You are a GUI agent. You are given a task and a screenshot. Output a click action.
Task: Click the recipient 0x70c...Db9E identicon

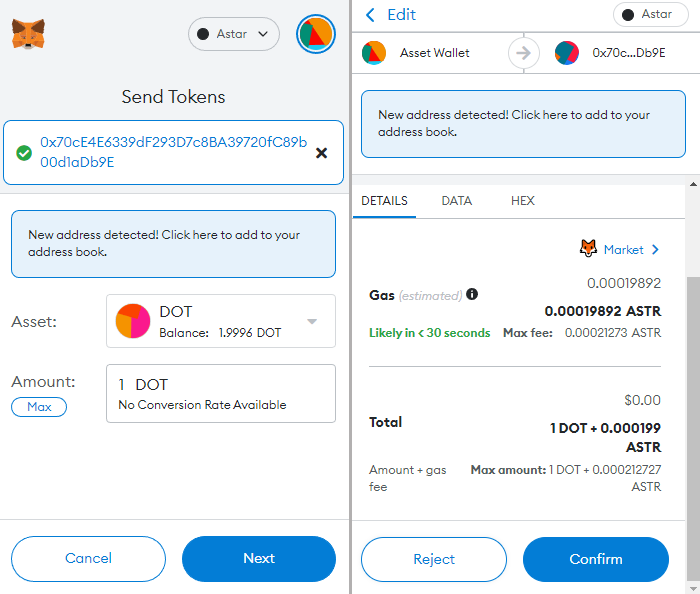coord(567,52)
